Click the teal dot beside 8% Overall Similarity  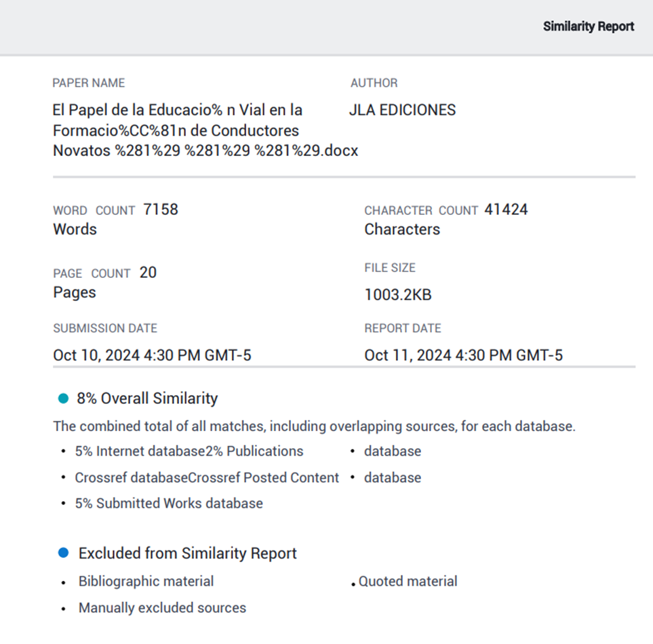[x=64, y=399]
